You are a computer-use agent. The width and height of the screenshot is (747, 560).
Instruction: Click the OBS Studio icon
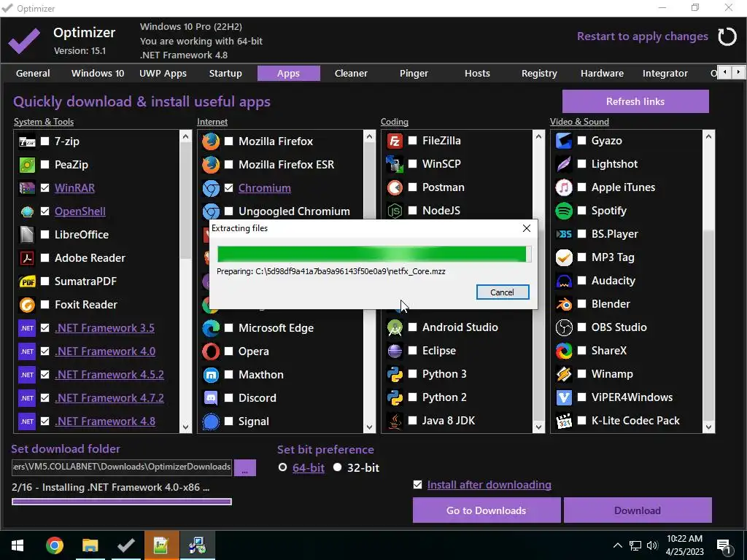564,327
